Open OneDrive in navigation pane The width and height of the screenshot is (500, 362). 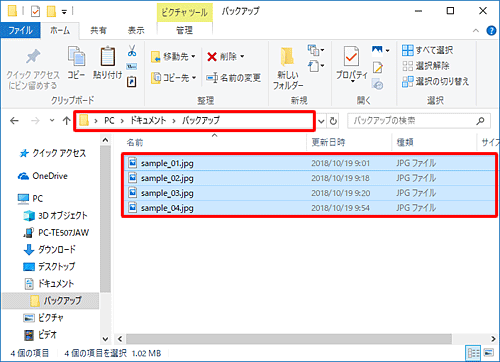(43, 176)
